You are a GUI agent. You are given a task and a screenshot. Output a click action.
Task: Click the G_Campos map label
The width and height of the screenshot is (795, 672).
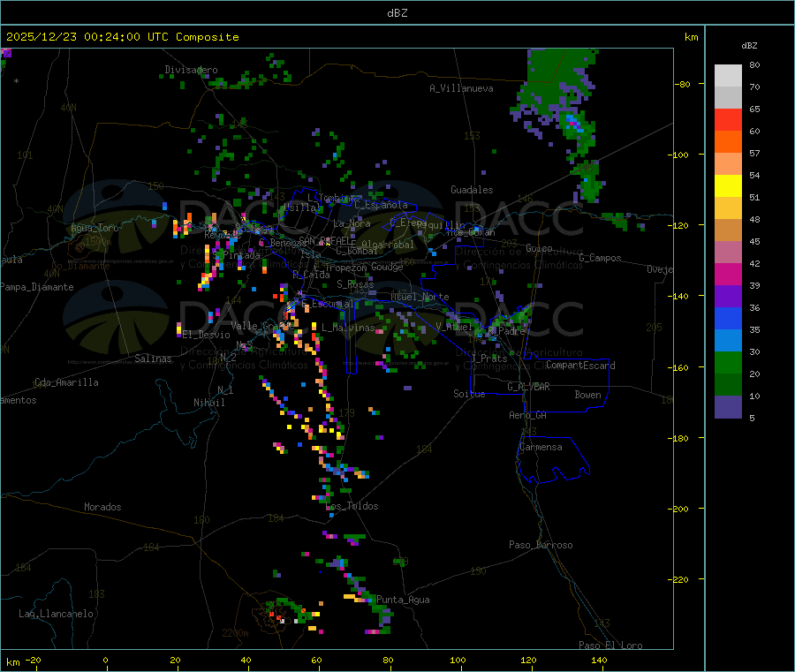click(x=600, y=258)
